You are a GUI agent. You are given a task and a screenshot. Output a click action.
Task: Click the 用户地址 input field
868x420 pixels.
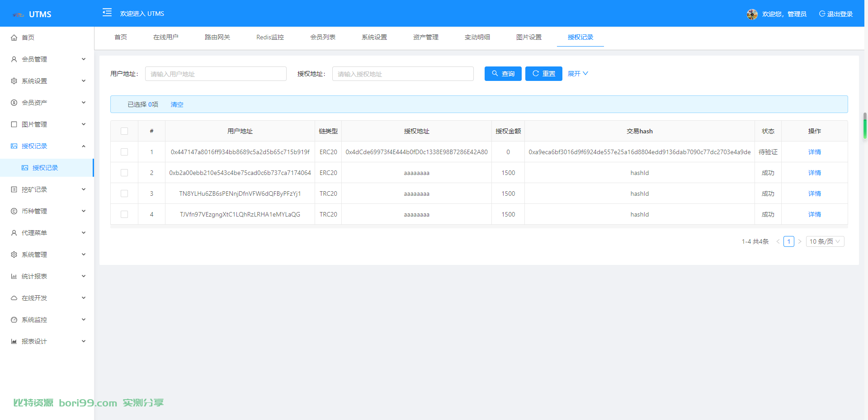point(216,74)
